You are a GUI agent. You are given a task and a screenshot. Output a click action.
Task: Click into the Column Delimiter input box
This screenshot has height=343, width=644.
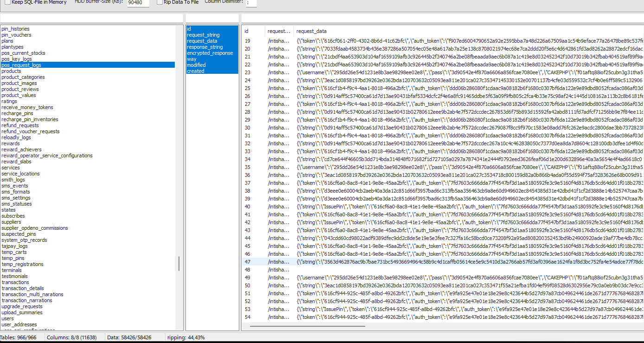coord(251,3)
